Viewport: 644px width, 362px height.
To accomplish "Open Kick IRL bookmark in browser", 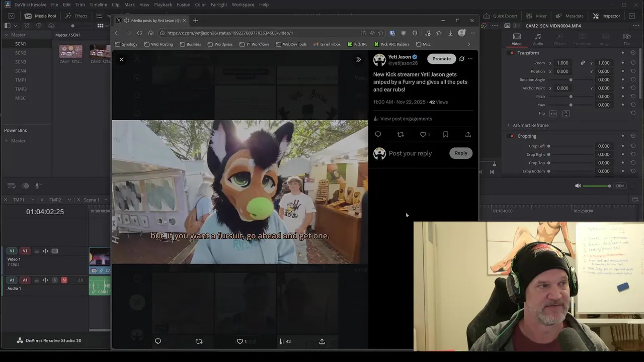I will 357,44.
